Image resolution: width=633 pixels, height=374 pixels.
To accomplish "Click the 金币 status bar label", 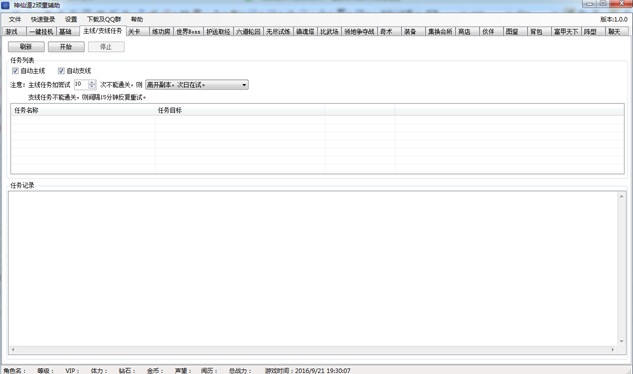I will 155,371.
